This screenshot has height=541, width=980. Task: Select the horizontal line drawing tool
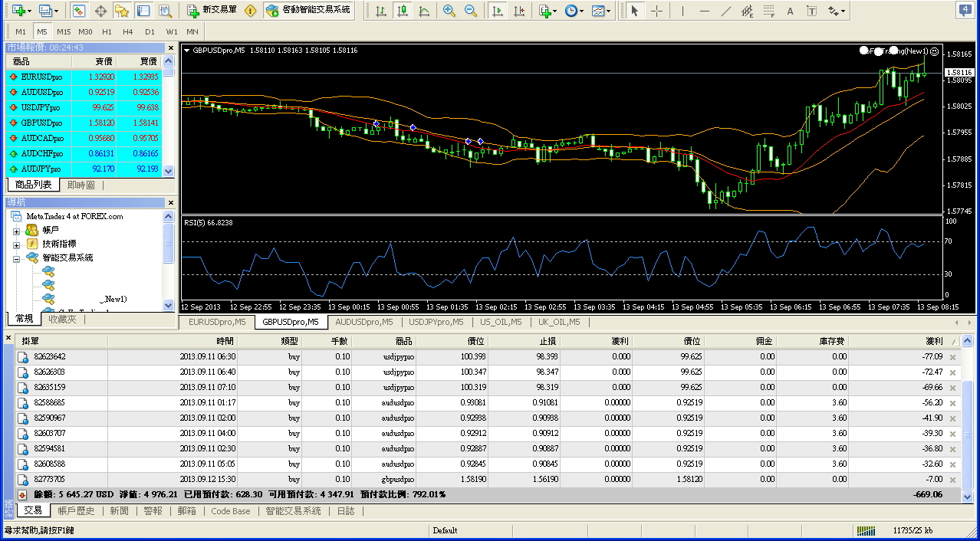tap(704, 11)
